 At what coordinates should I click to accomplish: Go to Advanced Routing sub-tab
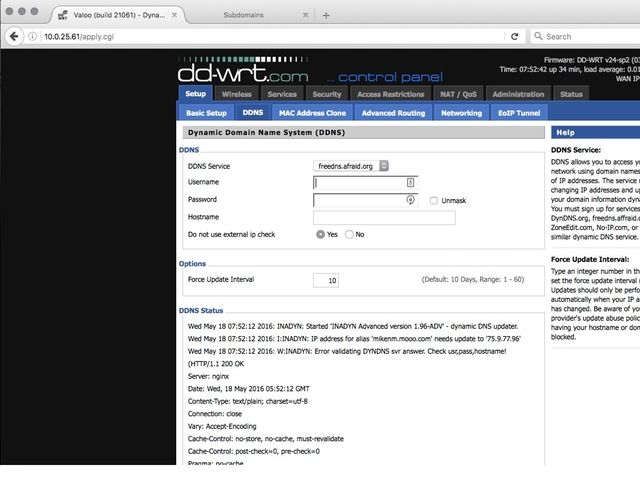pyautogui.click(x=393, y=113)
